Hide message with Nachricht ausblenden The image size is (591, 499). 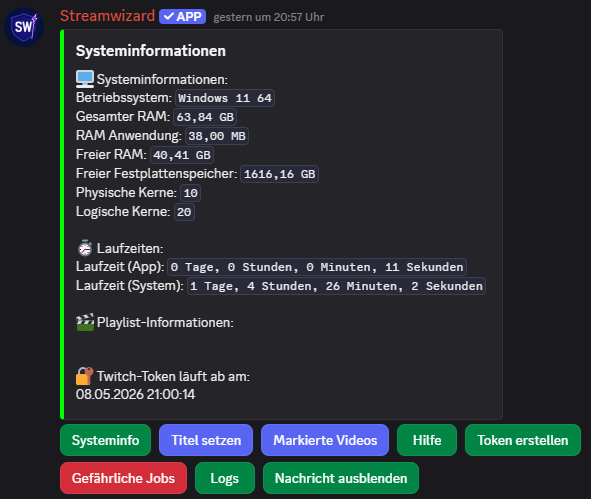(341, 478)
